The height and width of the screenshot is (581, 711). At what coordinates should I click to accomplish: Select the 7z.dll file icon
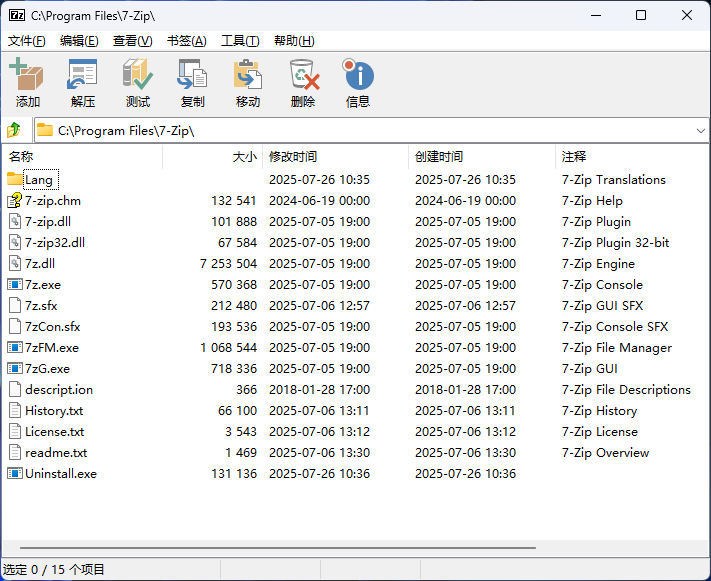click(x=15, y=263)
